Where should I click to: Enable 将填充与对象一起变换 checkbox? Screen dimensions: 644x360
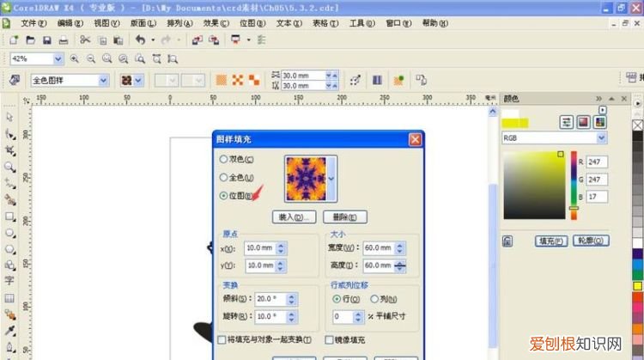(222, 339)
